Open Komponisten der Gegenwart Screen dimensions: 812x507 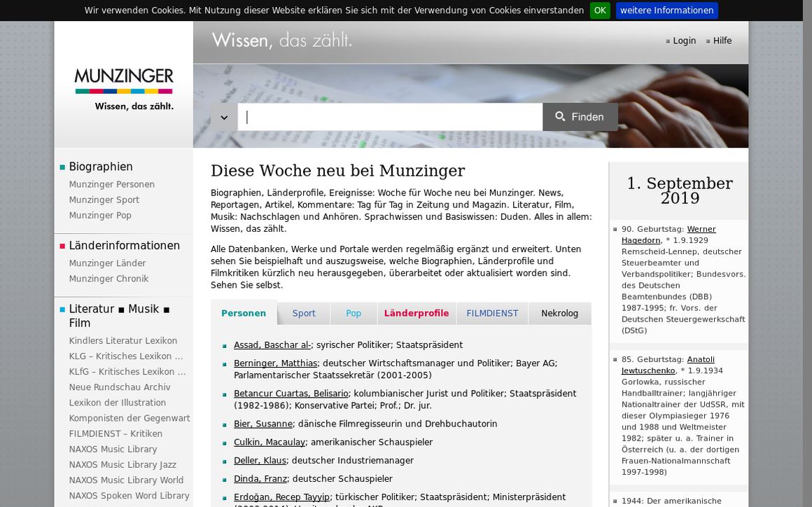(129, 419)
